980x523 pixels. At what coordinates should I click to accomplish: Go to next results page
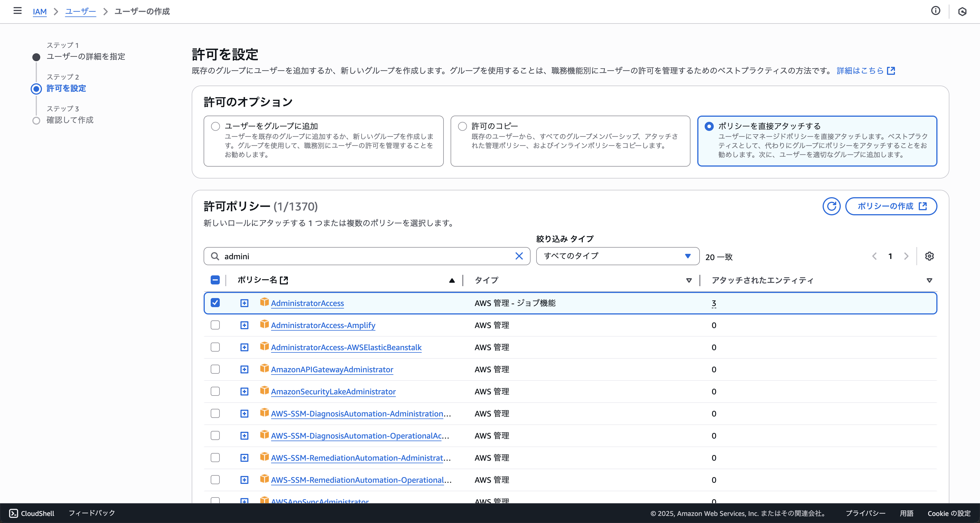pos(906,256)
